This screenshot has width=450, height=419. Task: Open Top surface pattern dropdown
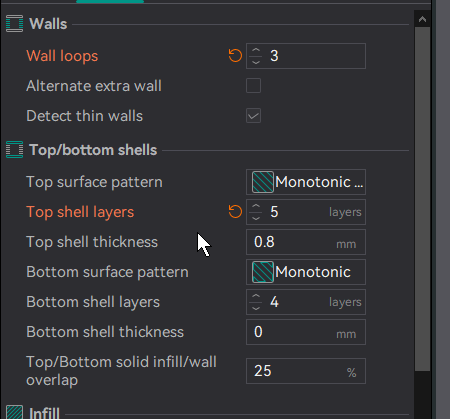click(306, 182)
